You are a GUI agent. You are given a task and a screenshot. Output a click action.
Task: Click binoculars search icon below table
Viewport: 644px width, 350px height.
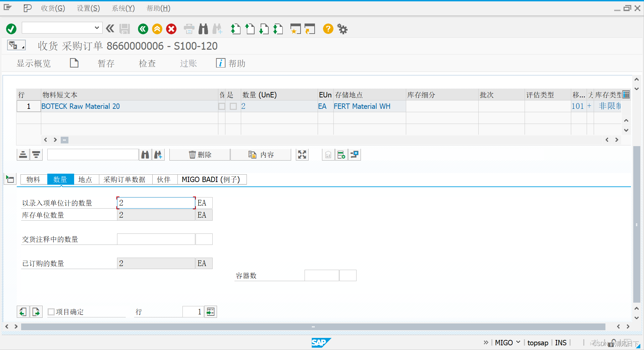(x=145, y=155)
